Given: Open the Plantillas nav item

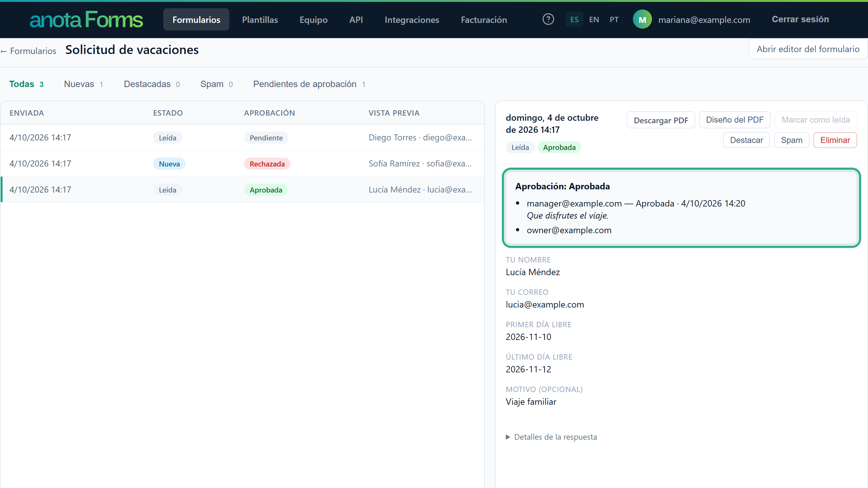Looking at the screenshot, I should click(260, 20).
